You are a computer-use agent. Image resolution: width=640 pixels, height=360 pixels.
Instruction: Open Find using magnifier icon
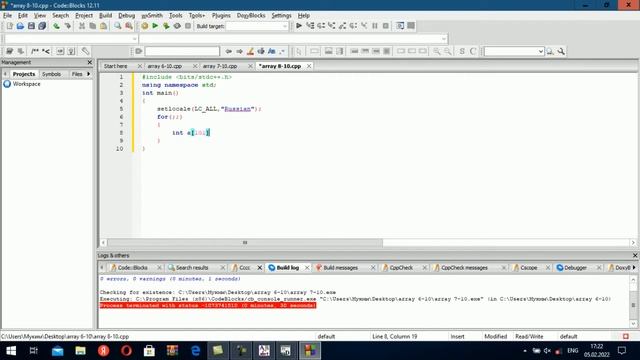118,26
